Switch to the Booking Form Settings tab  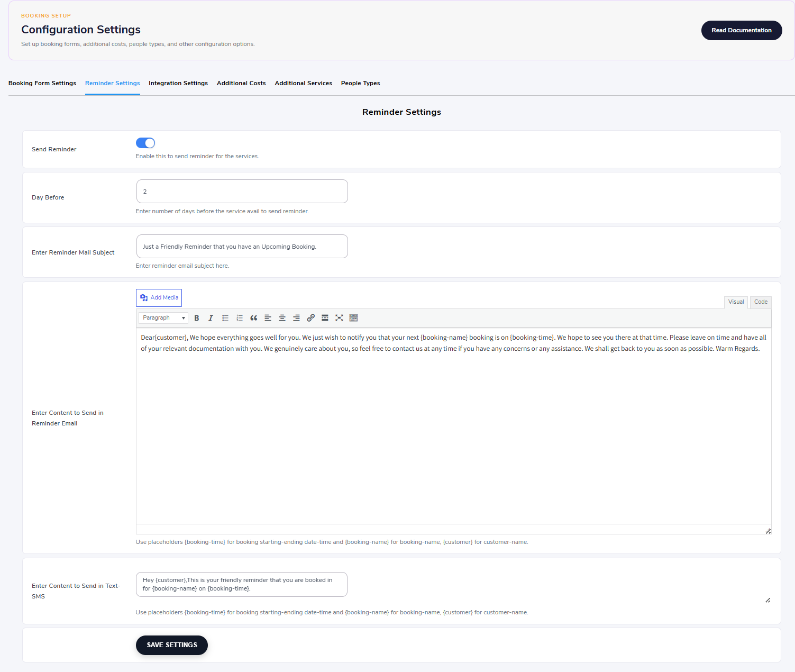(x=42, y=83)
